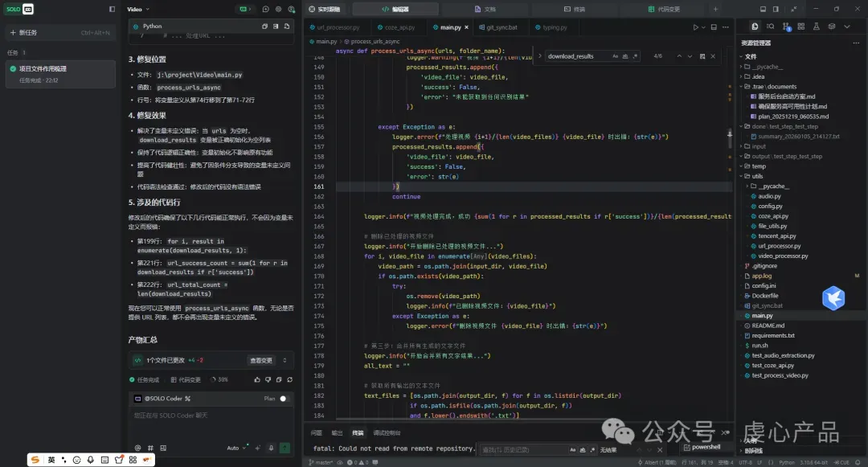Toggle Match Case in editor find widget
This screenshot has width=868, height=467.
(615, 56)
